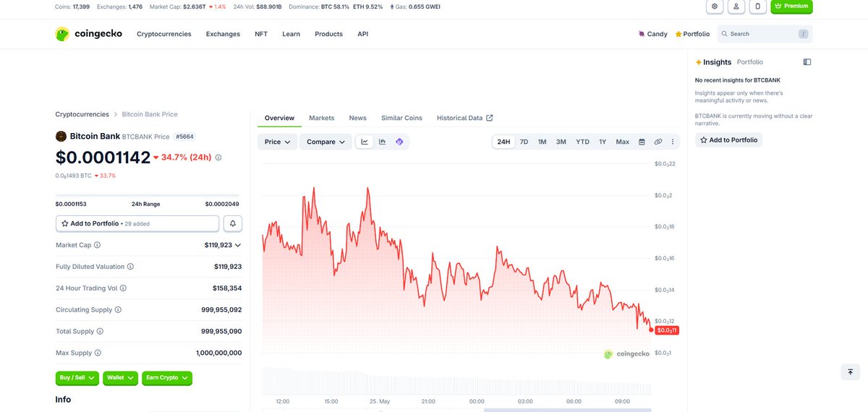Viewport: 868px width, 412px height.
Task: Click the Cryptocurrencies breadcrumb link
Action: 82,114
